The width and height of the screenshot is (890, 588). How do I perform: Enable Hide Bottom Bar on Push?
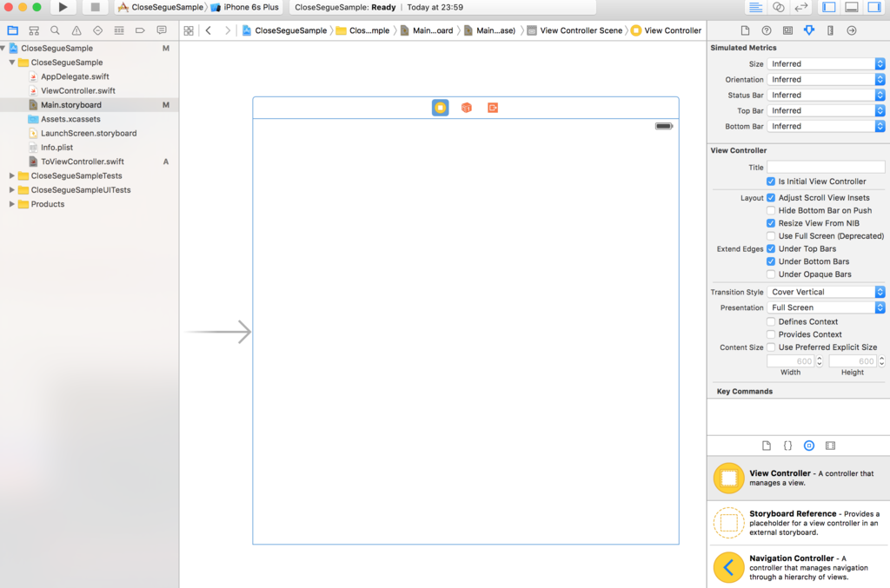point(771,210)
